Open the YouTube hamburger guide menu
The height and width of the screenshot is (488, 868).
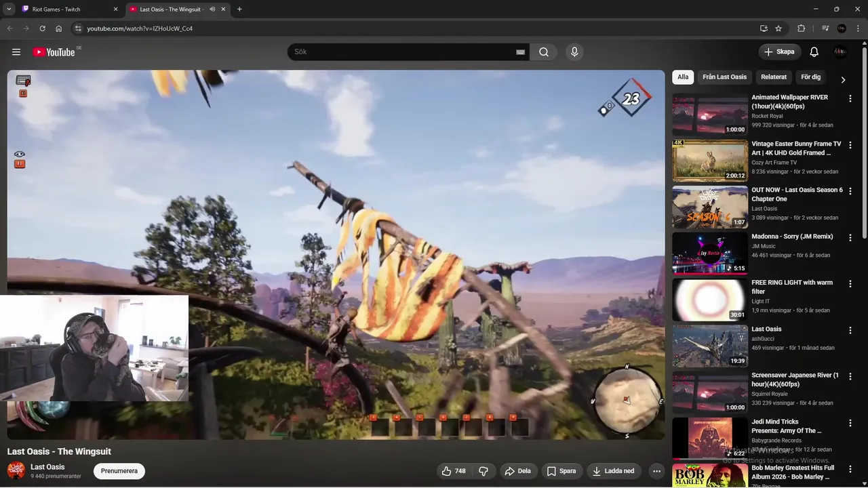coord(16,52)
